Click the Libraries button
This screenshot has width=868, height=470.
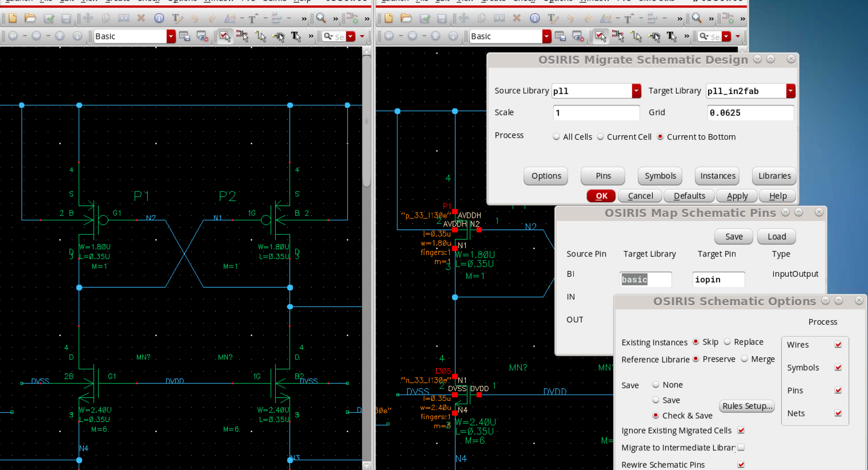click(x=774, y=176)
